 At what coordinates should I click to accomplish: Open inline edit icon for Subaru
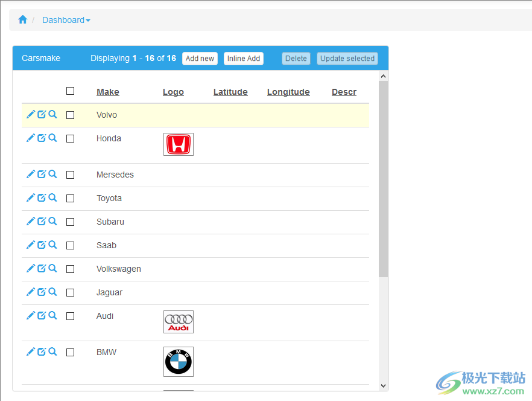tap(42, 221)
